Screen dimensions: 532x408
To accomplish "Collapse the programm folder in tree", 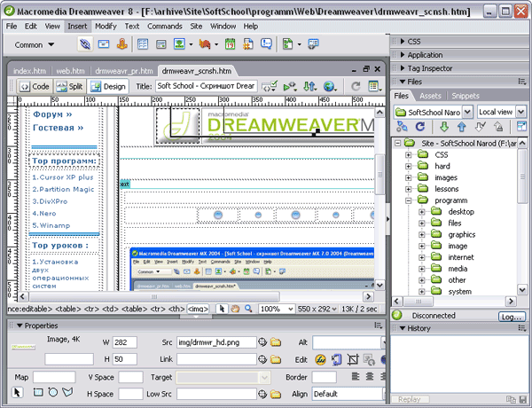I will coord(409,200).
